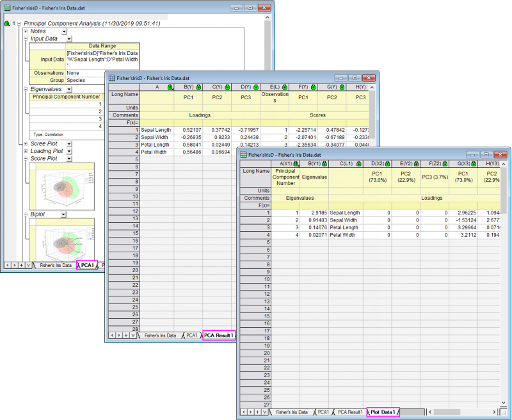This screenshot has height=420, width=512.
Task: Select PCA1 tab in the front window
Action: 323,412
